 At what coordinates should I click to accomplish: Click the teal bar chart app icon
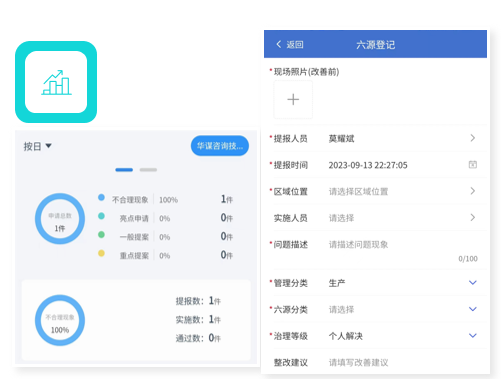tap(56, 82)
